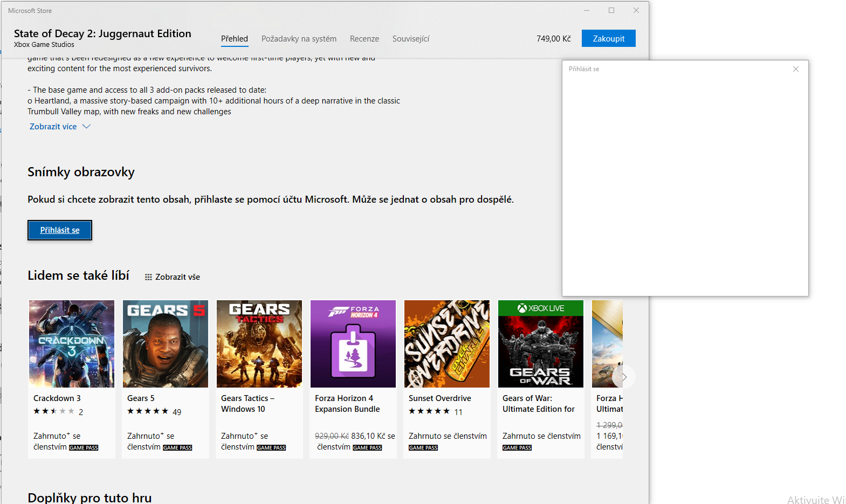Open the Požadavky na systém tab
This screenshot has height=504, width=846.
299,39
